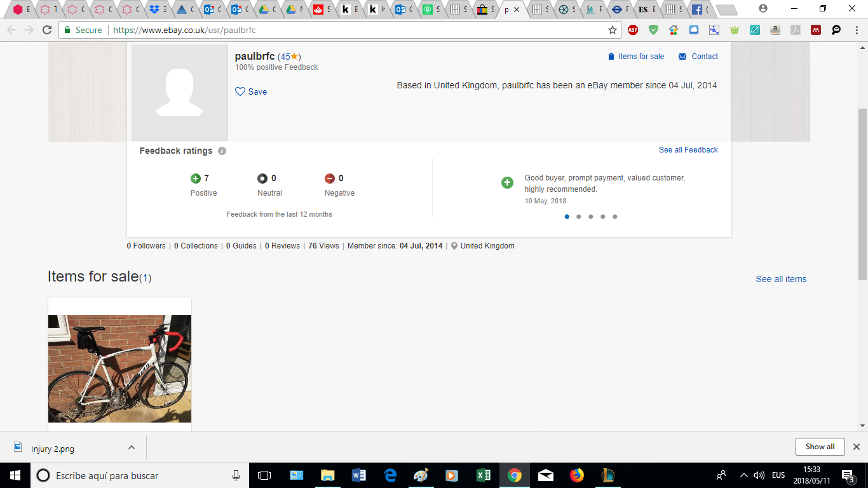
Task: Expand the Injury 2.png download options arrow
Action: coord(131,447)
